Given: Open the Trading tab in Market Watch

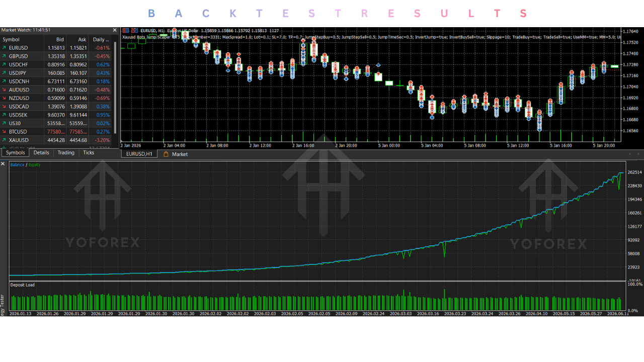Looking at the screenshot, I should [66, 152].
